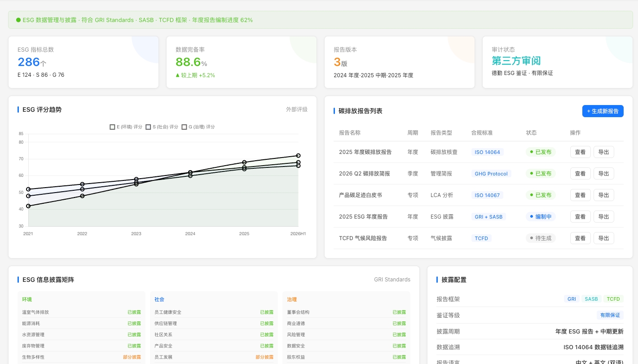Open the 报告版本 card
This screenshot has width=638, height=364.
400,62
